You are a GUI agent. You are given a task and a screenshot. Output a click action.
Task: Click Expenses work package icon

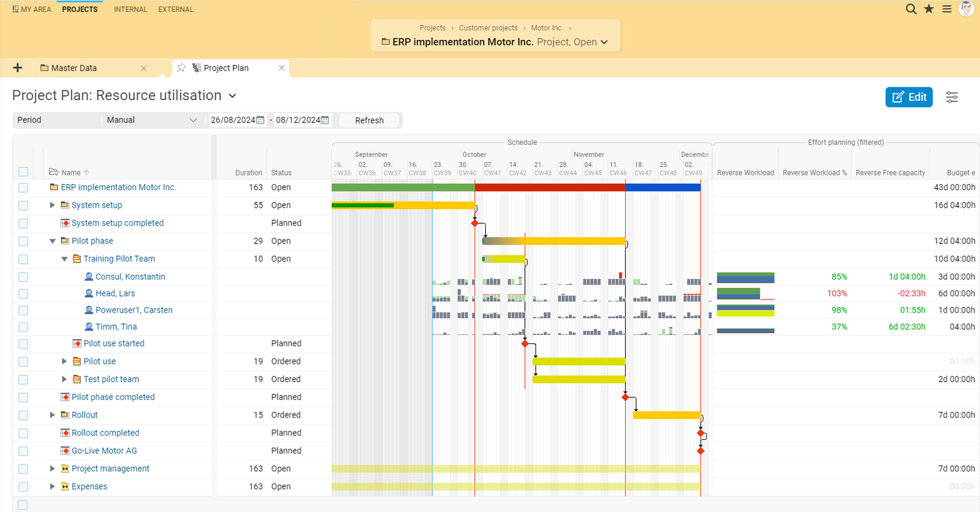65,487
